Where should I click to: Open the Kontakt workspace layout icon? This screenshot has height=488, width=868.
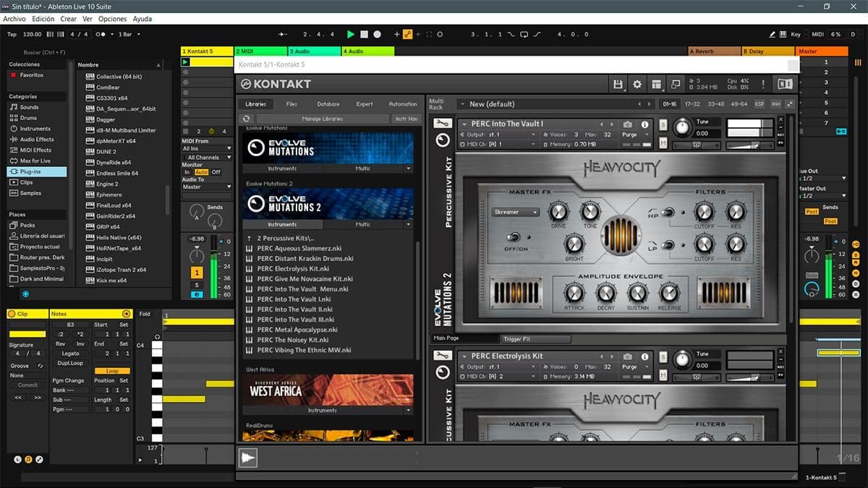(x=656, y=85)
